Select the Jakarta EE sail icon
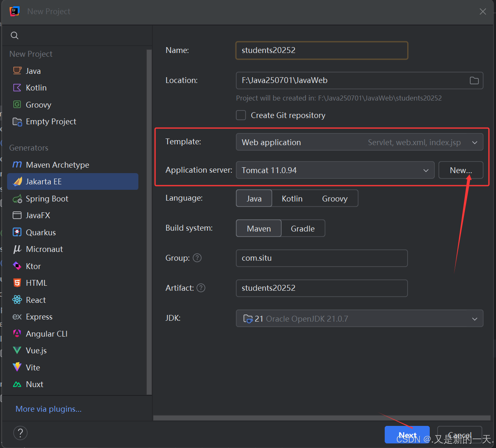 [18, 181]
